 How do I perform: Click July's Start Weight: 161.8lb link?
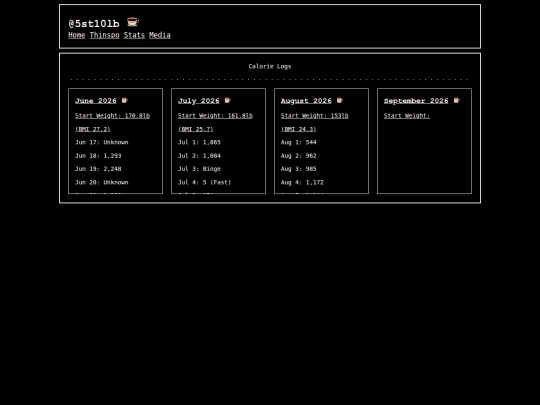[x=215, y=116]
